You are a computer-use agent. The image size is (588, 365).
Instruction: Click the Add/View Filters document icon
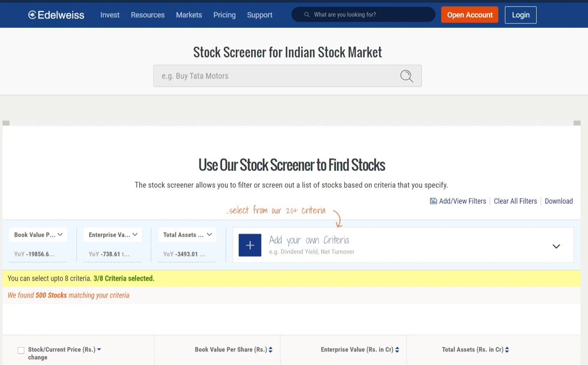433,201
